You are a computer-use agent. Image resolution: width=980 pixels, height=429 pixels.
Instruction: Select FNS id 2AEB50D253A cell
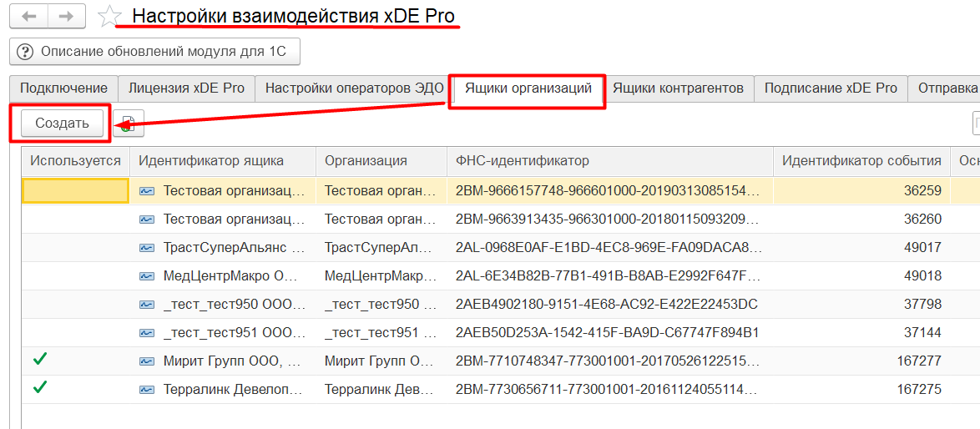(x=610, y=333)
